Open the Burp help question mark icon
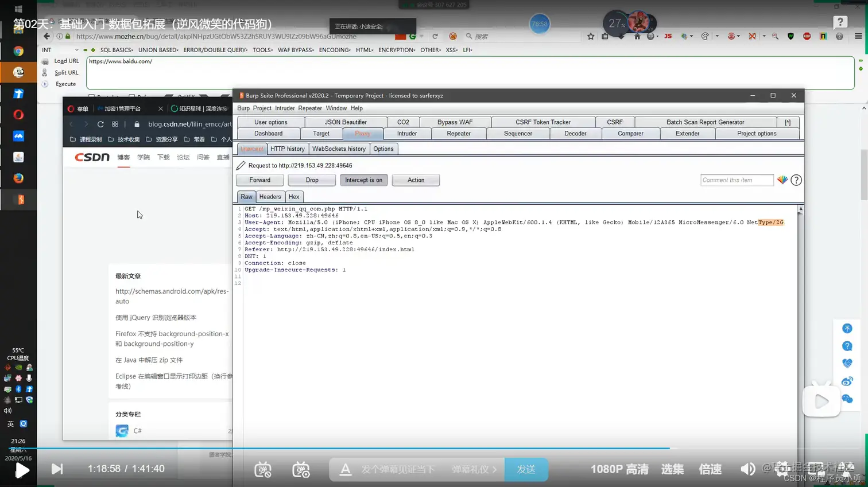The height and width of the screenshot is (487, 868). tap(796, 180)
